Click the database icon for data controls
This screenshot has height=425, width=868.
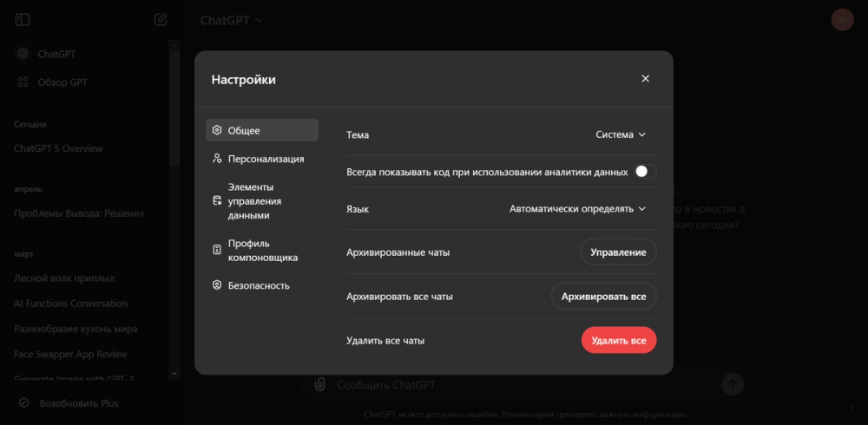(217, 201)
